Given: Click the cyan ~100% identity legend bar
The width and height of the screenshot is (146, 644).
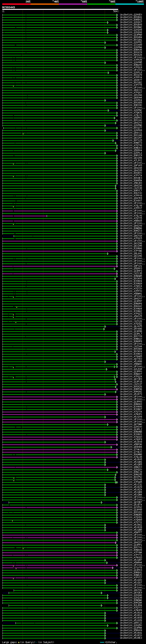Looking at the screenshot, I should 129,4.
